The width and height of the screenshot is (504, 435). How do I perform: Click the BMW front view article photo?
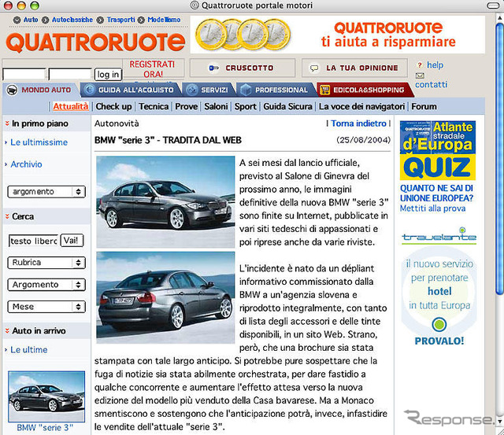click(x=165, y=202)
